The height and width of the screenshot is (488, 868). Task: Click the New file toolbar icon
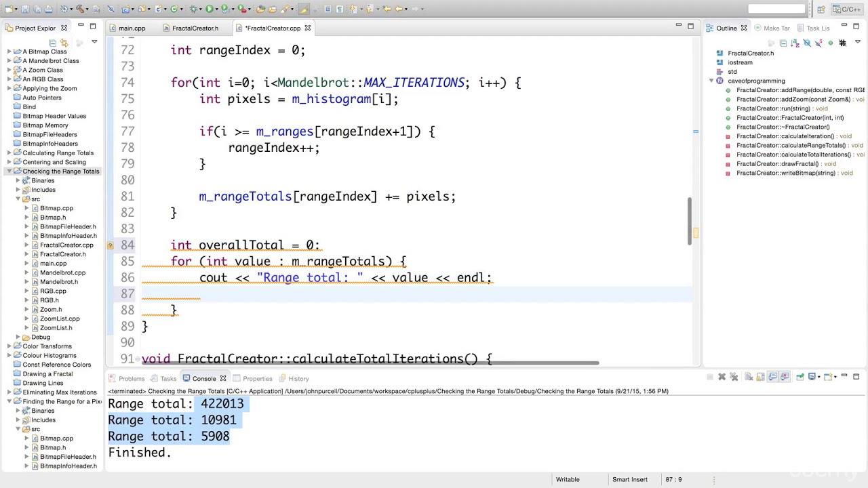(9, 9)
